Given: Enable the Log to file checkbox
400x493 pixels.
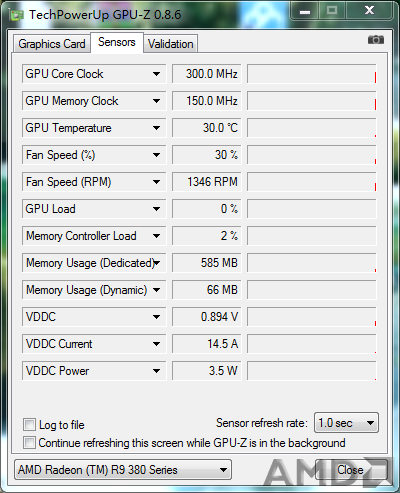Looking at the screenshot, I should click(29, 425).
